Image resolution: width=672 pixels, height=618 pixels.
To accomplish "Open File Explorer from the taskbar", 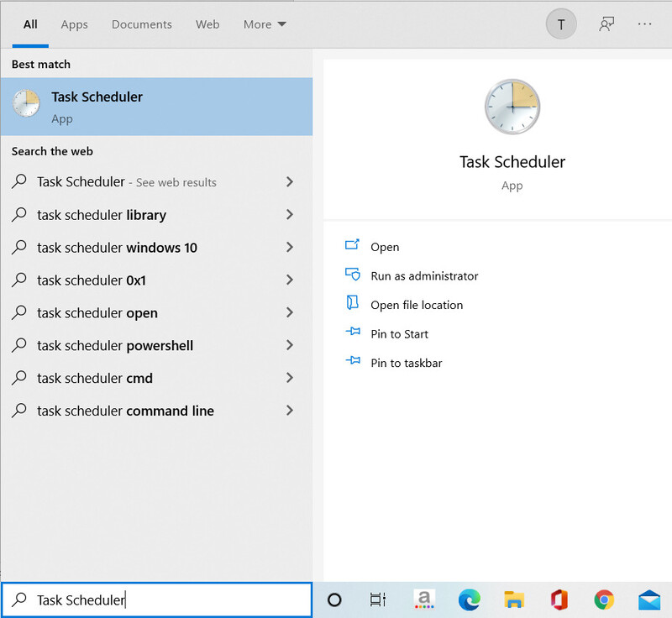I will coord(514,600).
